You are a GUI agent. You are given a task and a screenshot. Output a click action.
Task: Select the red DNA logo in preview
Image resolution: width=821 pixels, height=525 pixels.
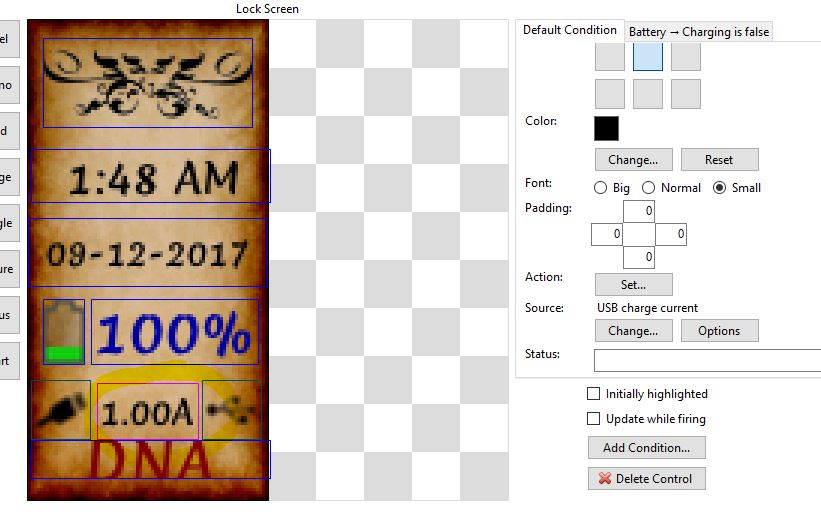coord(150,460)
